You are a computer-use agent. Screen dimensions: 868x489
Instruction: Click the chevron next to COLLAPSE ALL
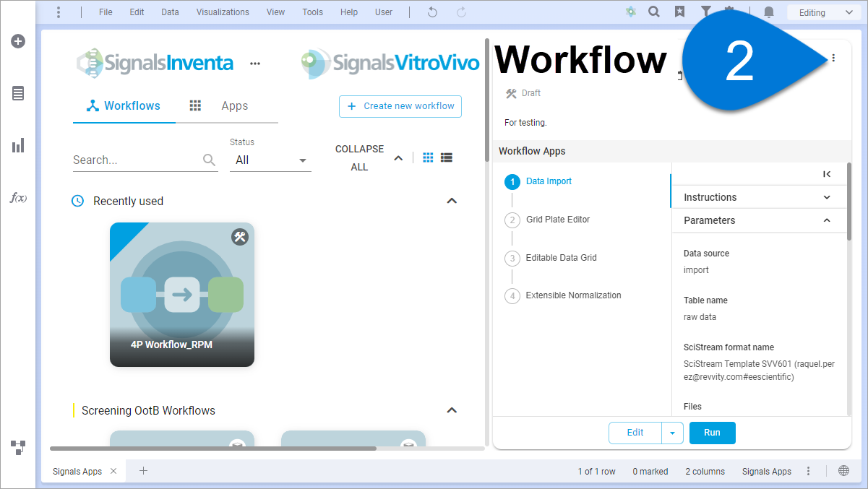pos(398,158)
